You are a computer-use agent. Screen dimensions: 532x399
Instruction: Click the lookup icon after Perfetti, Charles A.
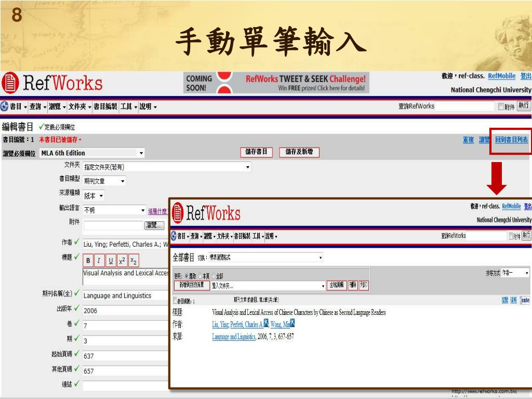coord(266,323)
